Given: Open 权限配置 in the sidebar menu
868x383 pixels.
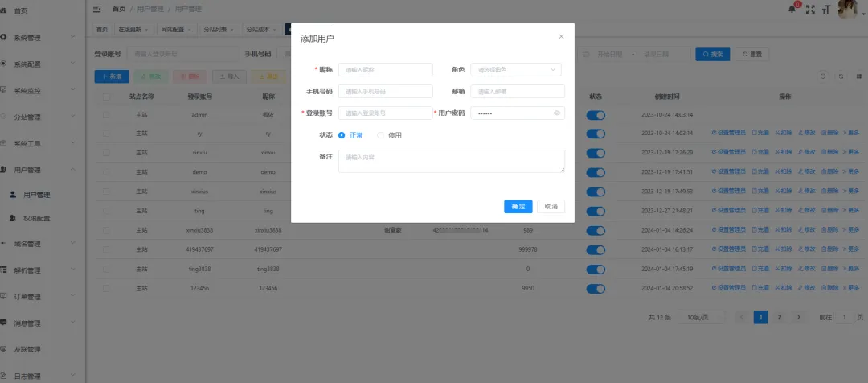Looking at the screenshot, I should 36,218.
